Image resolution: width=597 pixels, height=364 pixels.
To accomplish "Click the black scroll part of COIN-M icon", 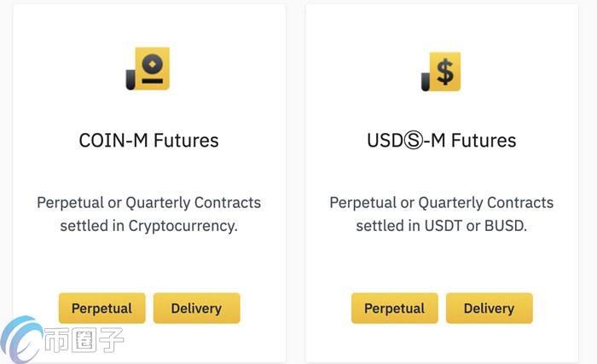I will [130, 80].
